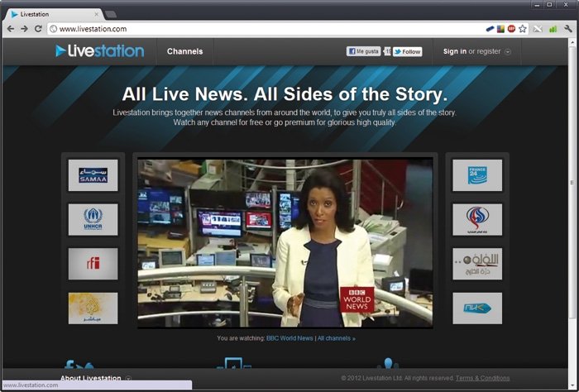Image resolution: width=579 pixels, height=392 pixels.
Task: Minimize the browser window
Action: (x=538, y=5)
